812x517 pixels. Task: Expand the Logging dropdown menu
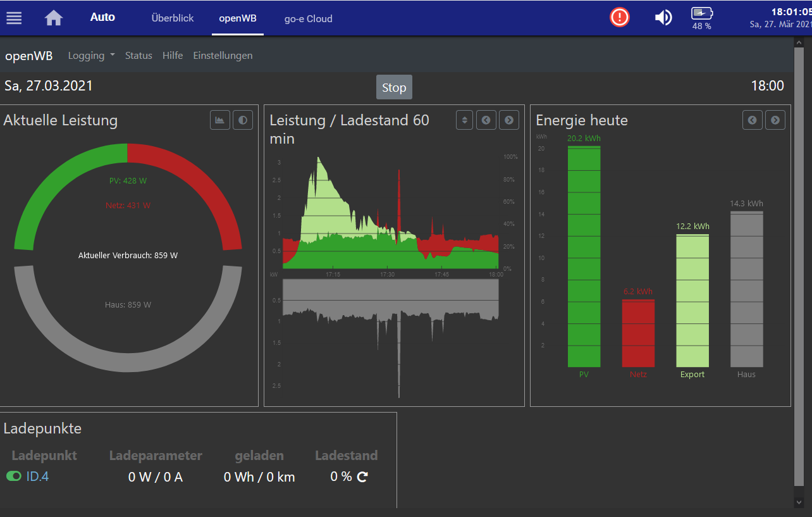(x=92, y=56)
